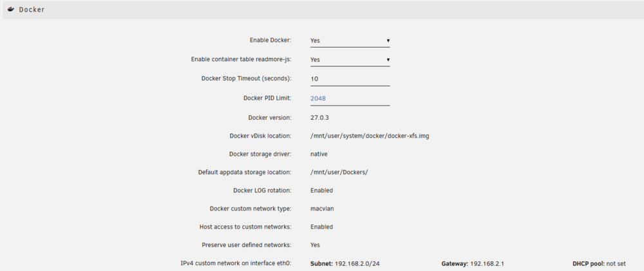The image size is (644, 271).
Task: Click the Docker storage driver label
Action: tap(260, 154)
